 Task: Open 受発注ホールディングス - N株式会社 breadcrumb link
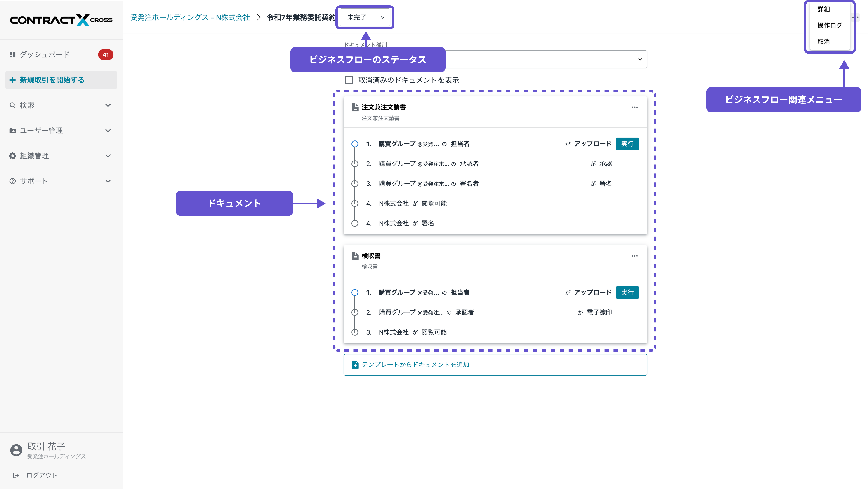pyautogui.click(x=190, y=18)
